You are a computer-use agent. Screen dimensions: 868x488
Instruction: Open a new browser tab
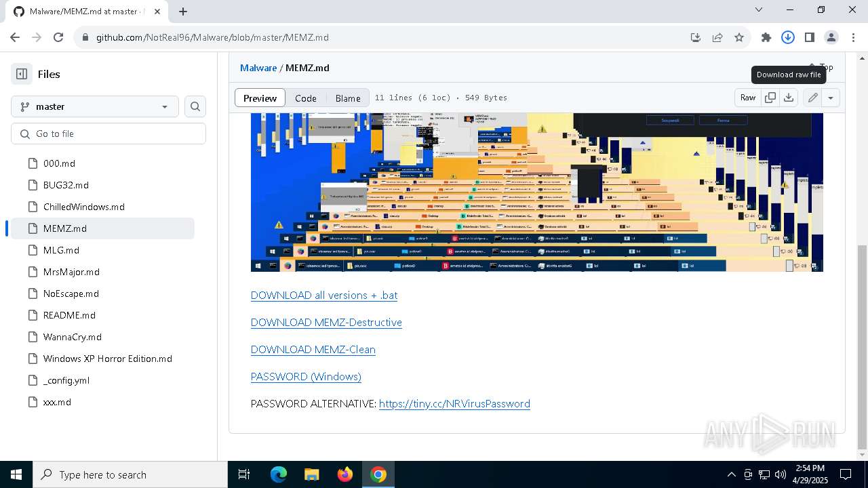pyautogui.click(x=183, y=11)
